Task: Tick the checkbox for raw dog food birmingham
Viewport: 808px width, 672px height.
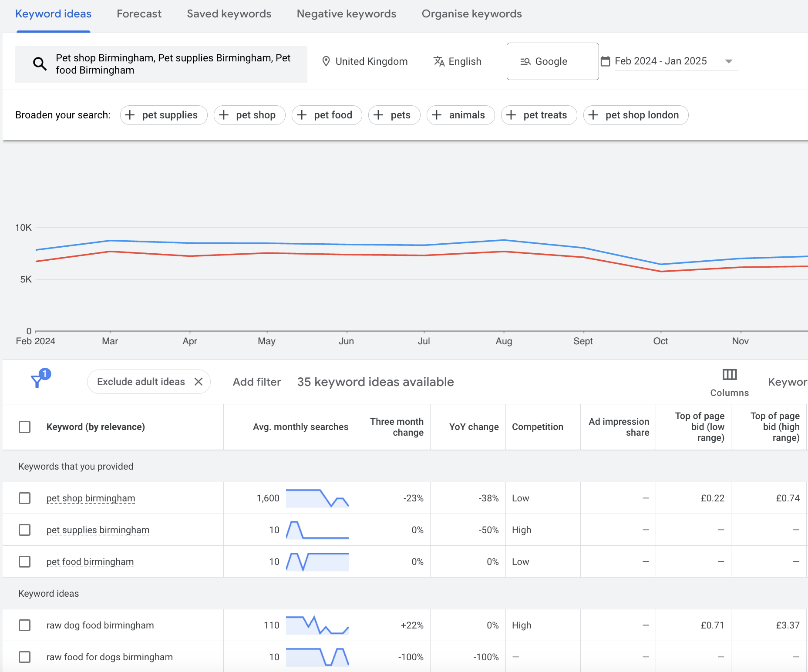Action: (x=25, y=625)
